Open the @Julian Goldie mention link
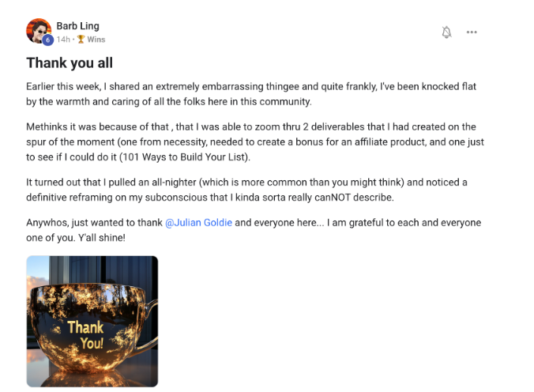The width and height of the screenshot is (534, 392). 197,223
